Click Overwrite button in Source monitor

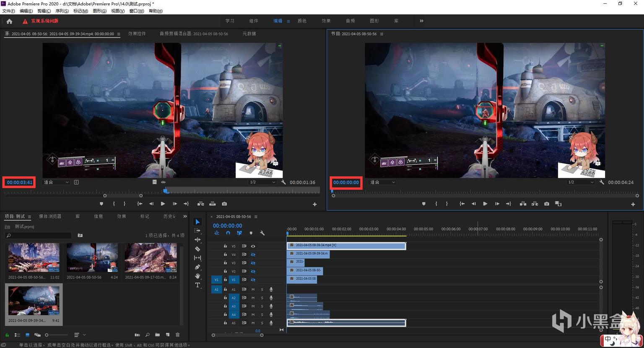pos(213,204)
